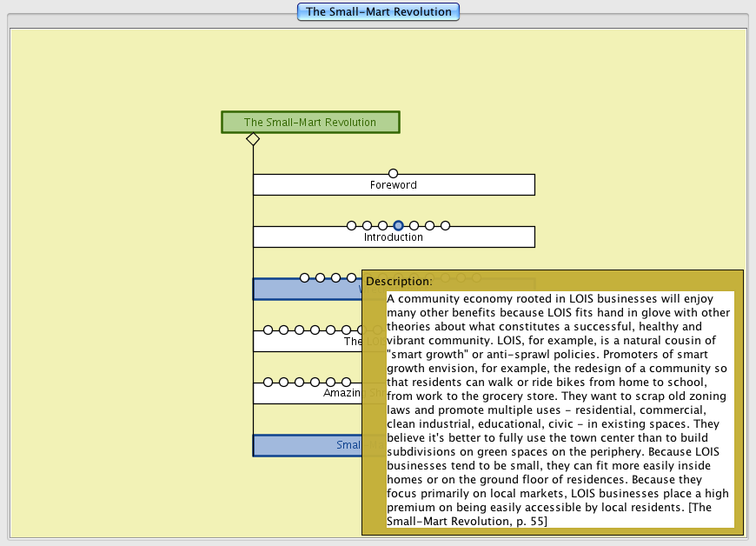This screenshot has height=546, width=756.
Task: Open The Small-Mart Revolution title tab
Action: tap(378, 12)
